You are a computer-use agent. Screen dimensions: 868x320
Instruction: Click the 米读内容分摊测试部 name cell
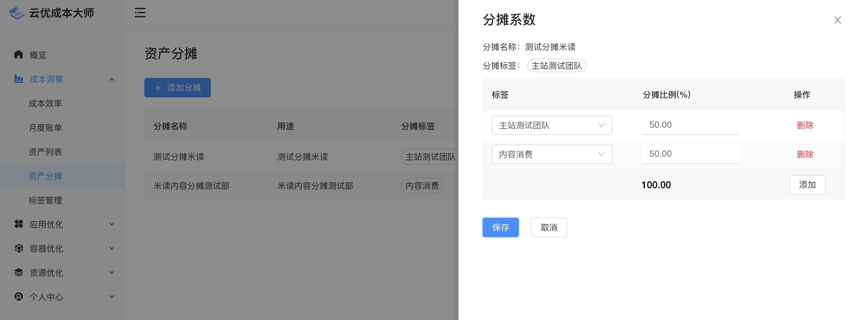[191, 186]
